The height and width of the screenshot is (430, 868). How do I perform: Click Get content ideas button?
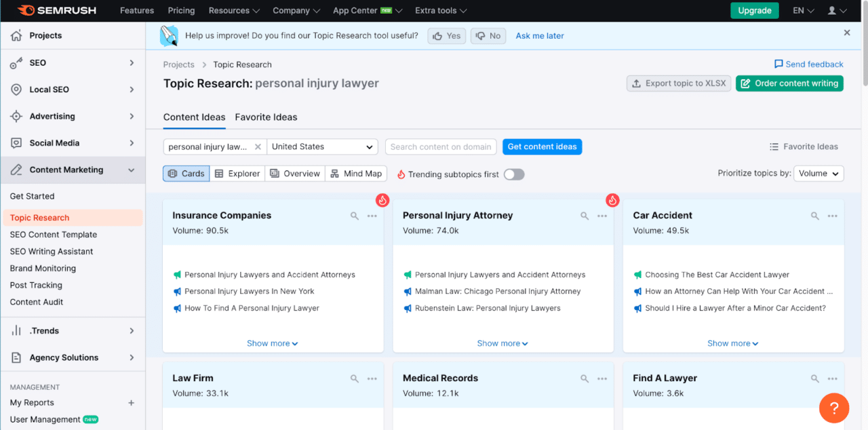(542, 146)
